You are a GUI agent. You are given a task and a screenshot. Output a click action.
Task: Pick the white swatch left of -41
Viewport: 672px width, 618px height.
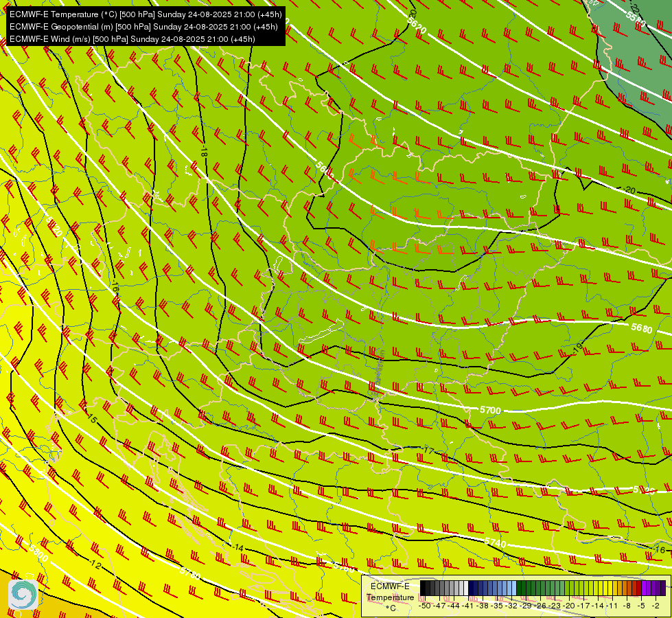click(466, 588)
